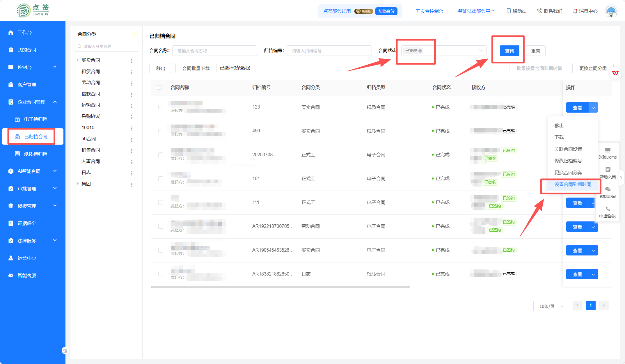Open 纸质待归档 in the sidebar
This screenshot has width=625, height=364.
[35, 154]
